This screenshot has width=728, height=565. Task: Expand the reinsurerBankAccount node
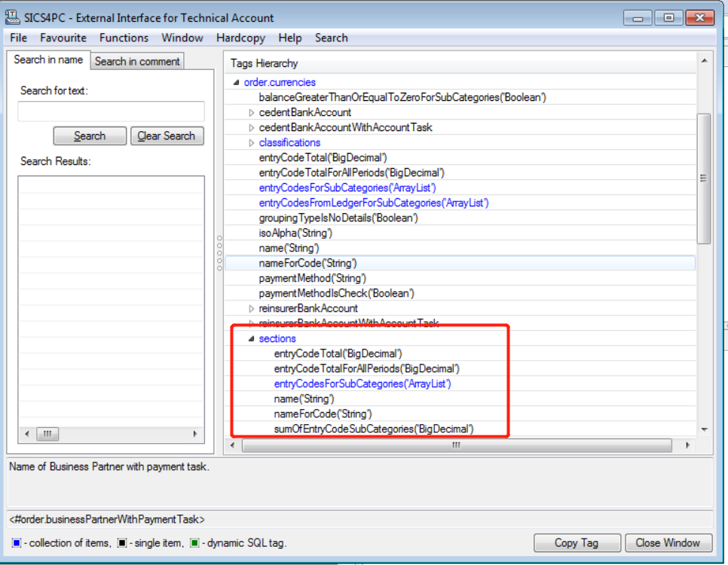click(x=252, y=309)
